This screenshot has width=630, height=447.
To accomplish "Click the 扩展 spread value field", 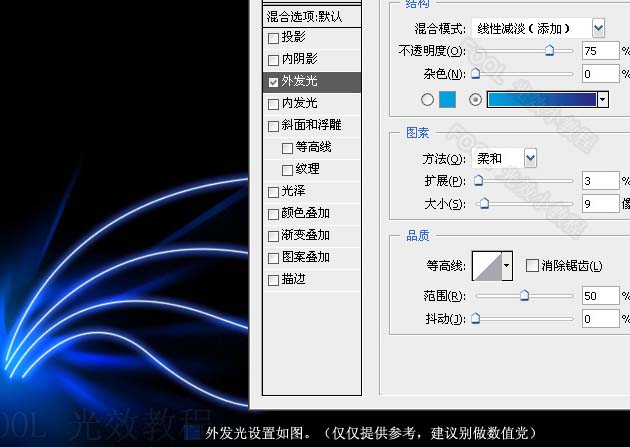I will [x=600, y=181].
